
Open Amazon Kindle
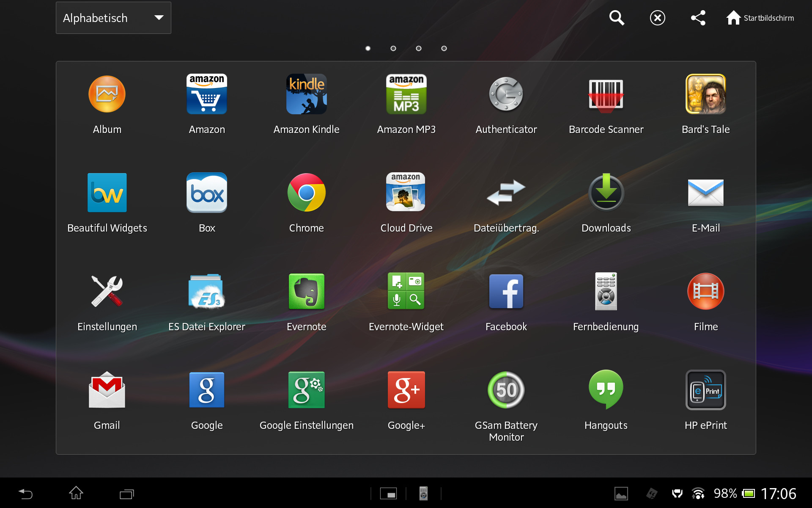click(307, 94)
